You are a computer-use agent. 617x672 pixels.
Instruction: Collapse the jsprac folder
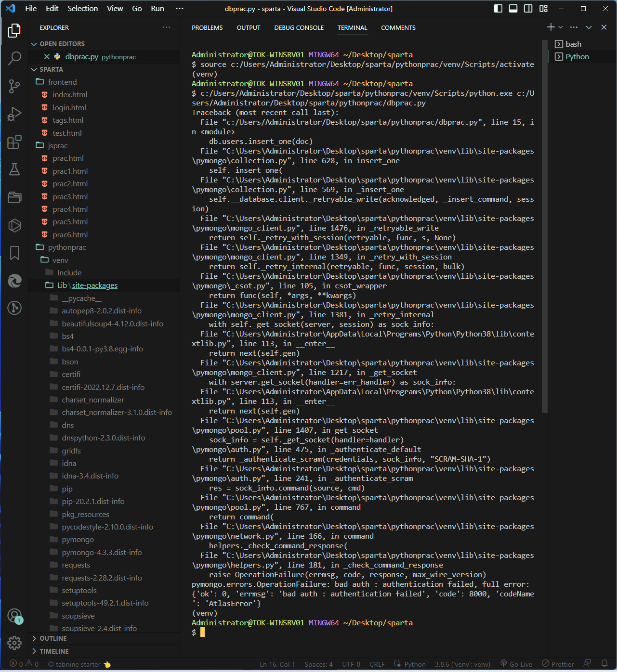(x=58, y=146)
